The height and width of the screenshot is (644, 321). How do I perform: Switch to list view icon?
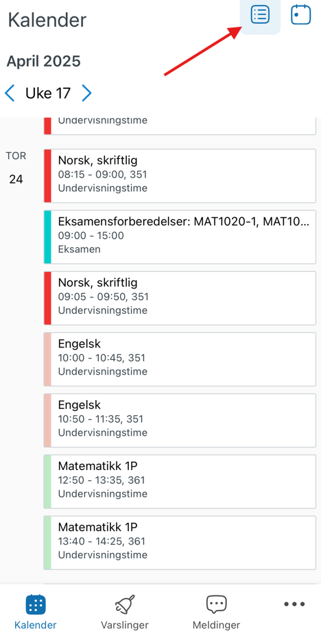[x=260, y=15]
